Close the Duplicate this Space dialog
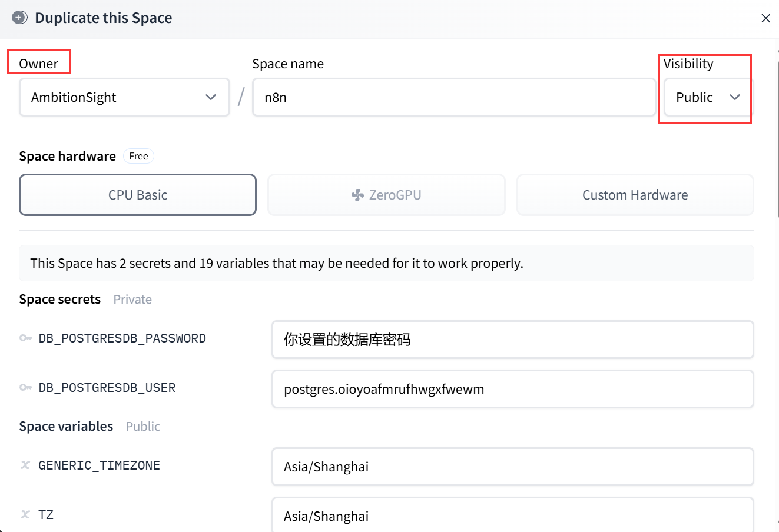 tap(765, 18)
